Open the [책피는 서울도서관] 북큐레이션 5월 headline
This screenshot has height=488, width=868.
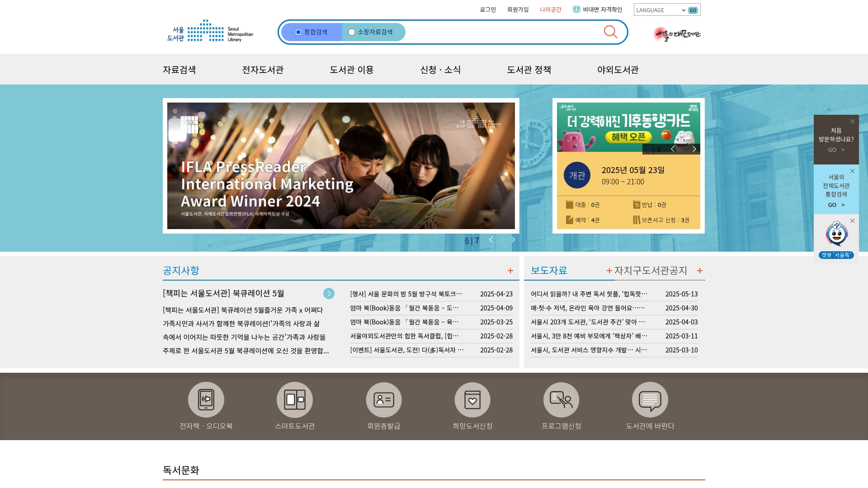tap(223, 294)
